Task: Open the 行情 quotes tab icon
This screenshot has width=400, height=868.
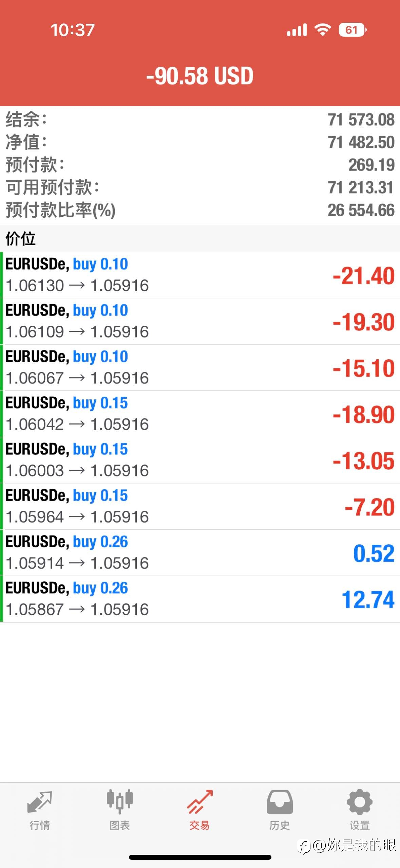Action: click(x=40, y=802)
